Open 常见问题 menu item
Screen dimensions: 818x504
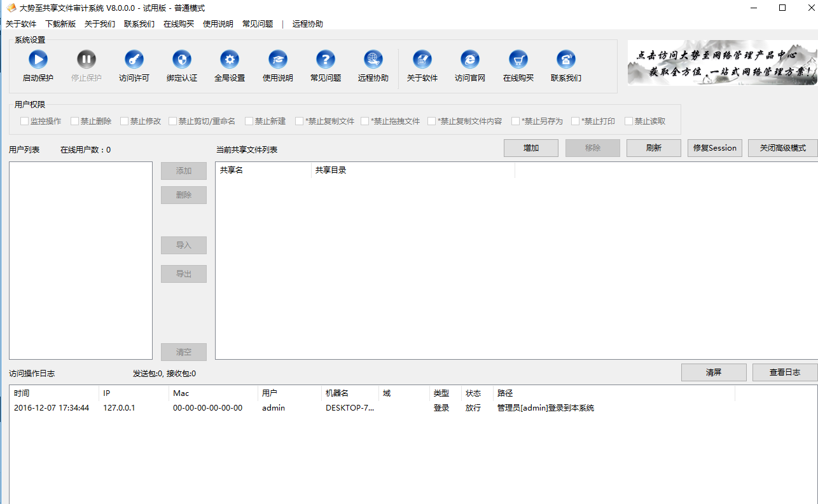(258, 24)
